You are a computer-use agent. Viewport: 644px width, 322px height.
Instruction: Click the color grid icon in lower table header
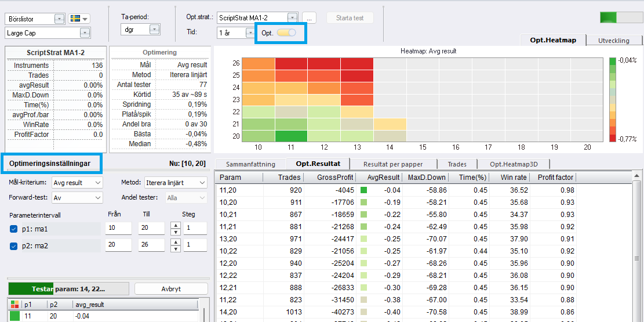(x=15, y=305)
